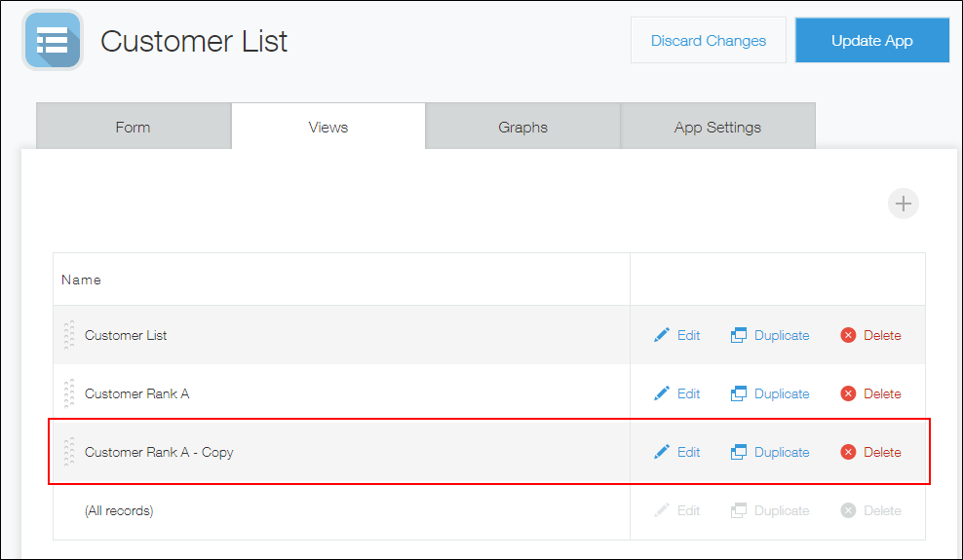Click the plus icon to add view

904,204
